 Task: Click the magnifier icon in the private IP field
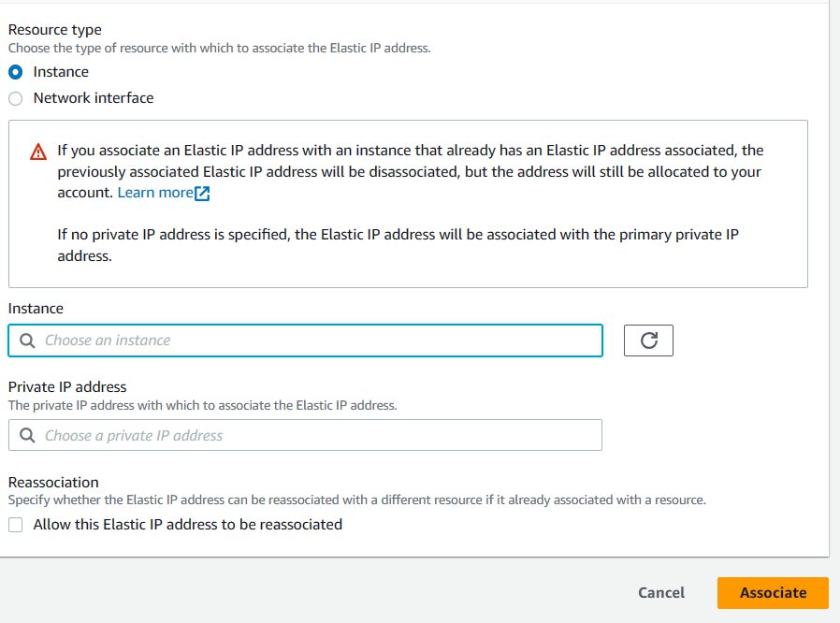pyautogui.click(x=27, y=435)
